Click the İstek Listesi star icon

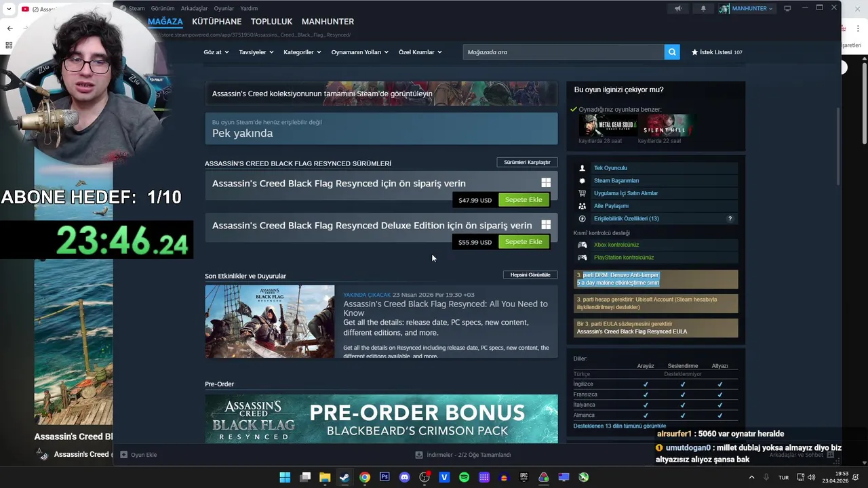click(x=694, y=52)
